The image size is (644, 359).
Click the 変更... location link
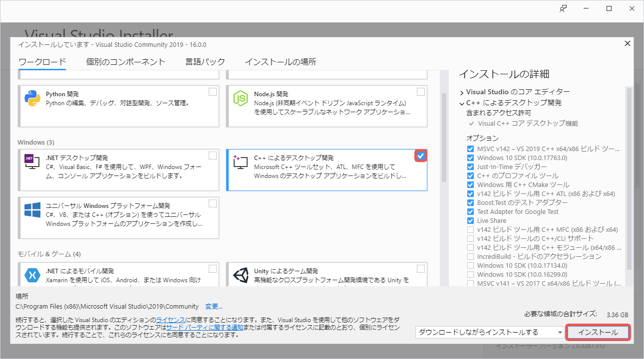[x=214, y=307]
